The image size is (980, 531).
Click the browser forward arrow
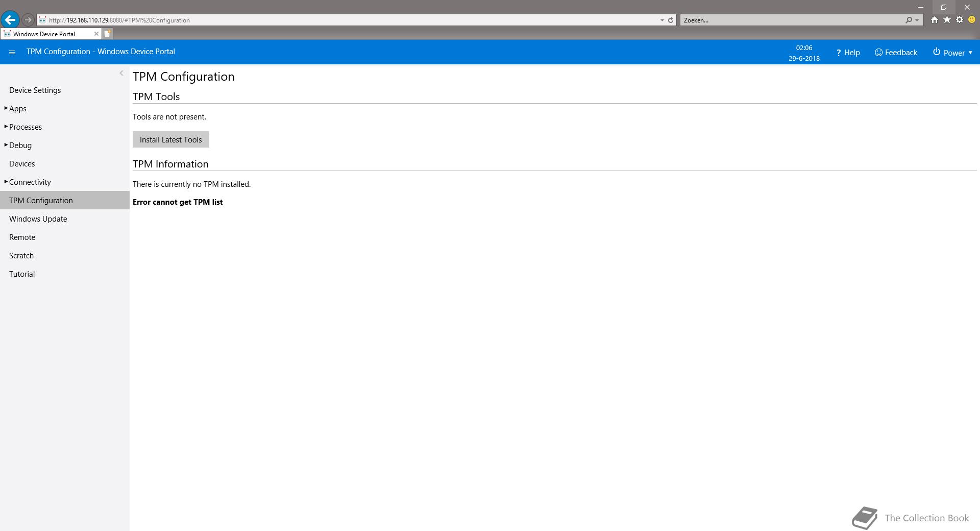point(28,20)
